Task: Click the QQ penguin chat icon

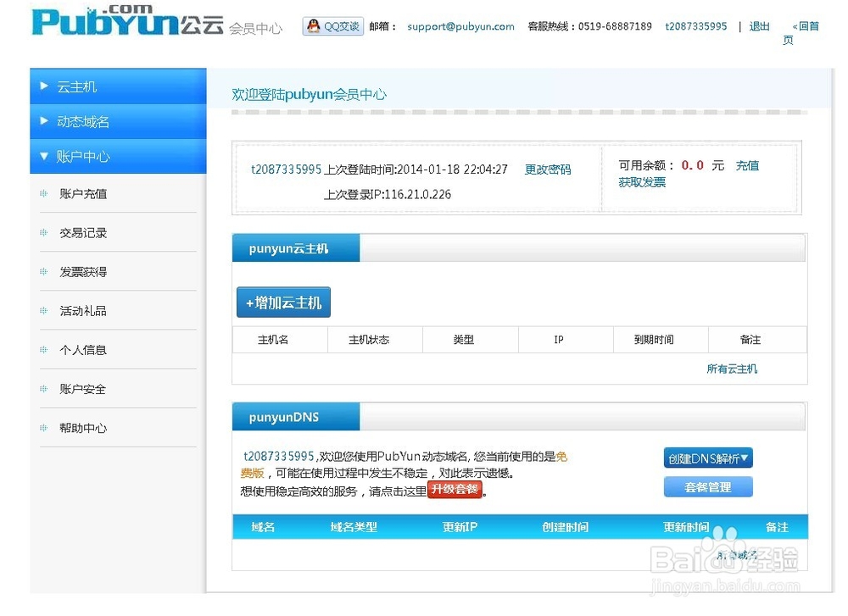Action: point(313,25)
